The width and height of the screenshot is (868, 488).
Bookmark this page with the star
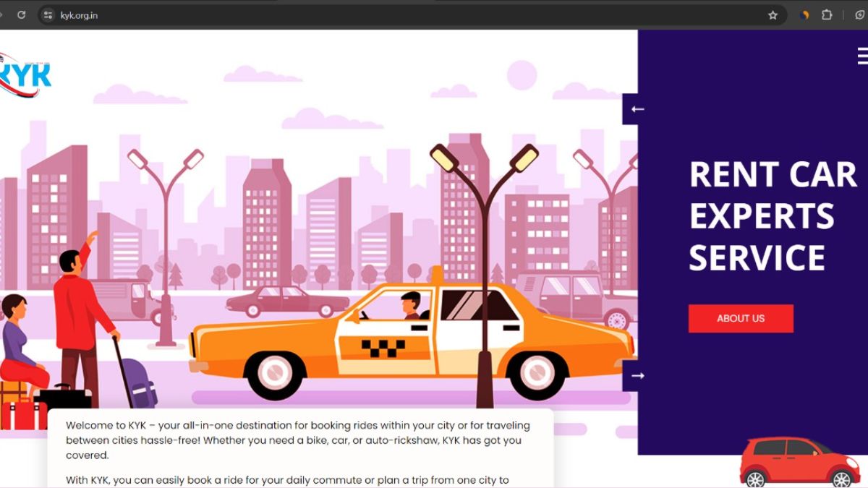pyautogui.click(x=773, y=14)
